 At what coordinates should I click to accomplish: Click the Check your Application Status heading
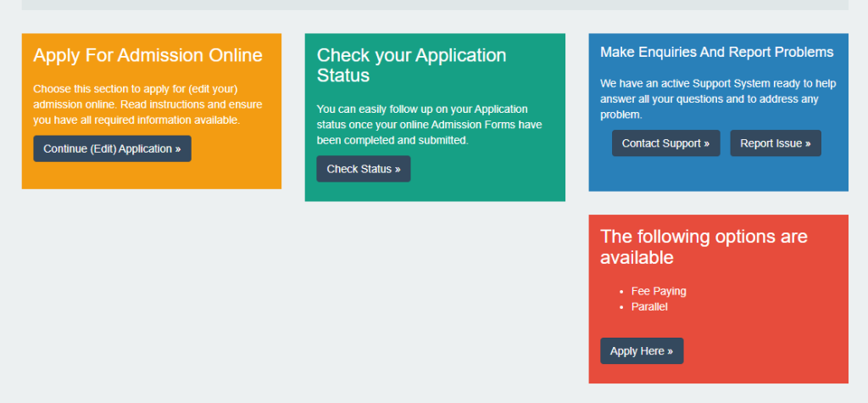411,65
